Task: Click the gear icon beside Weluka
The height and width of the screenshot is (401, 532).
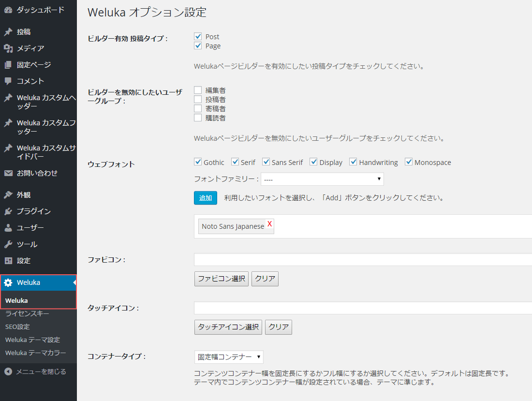Action: [x=8, y=282]
